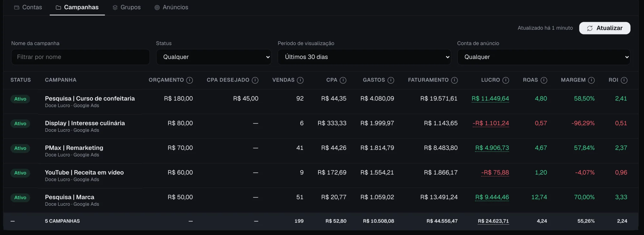
Task: Click the profit value R$ 11.449,64
Action: [x=490, y=98]
